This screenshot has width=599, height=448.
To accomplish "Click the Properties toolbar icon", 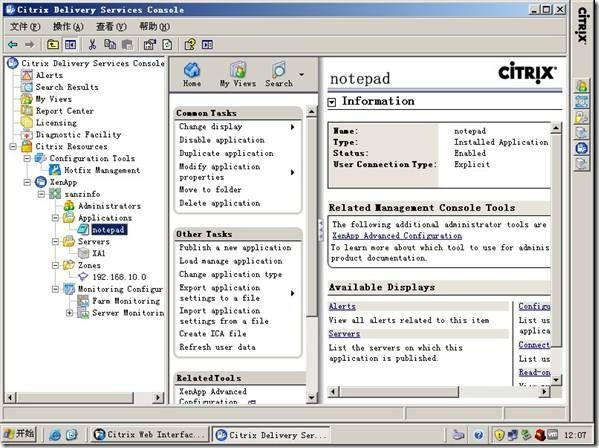I will pyautogui.click(x=149, y=45).
